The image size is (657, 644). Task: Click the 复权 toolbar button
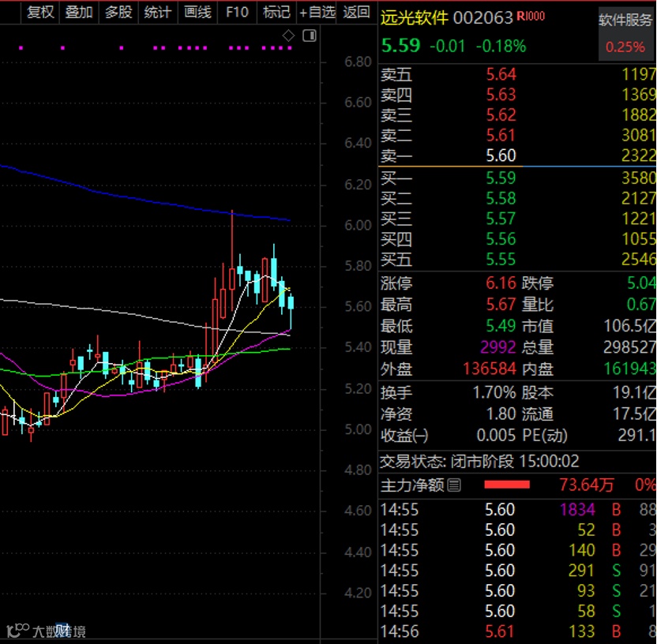40,12
